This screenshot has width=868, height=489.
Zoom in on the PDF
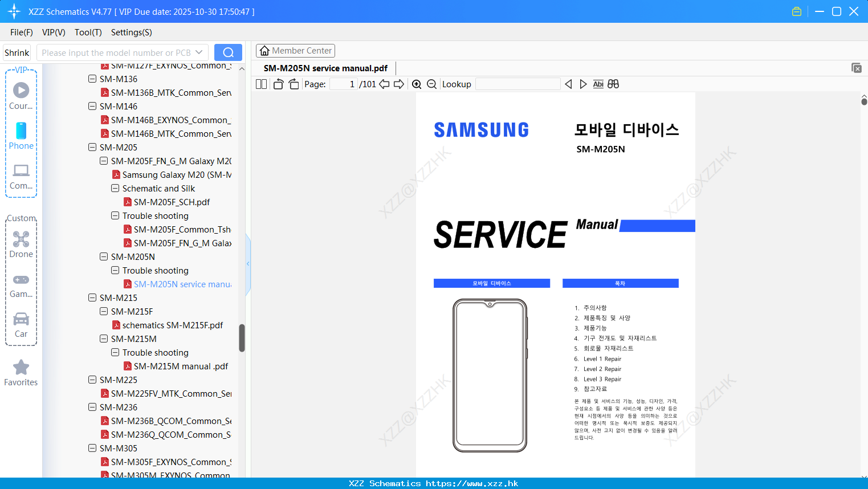[417, 84]
